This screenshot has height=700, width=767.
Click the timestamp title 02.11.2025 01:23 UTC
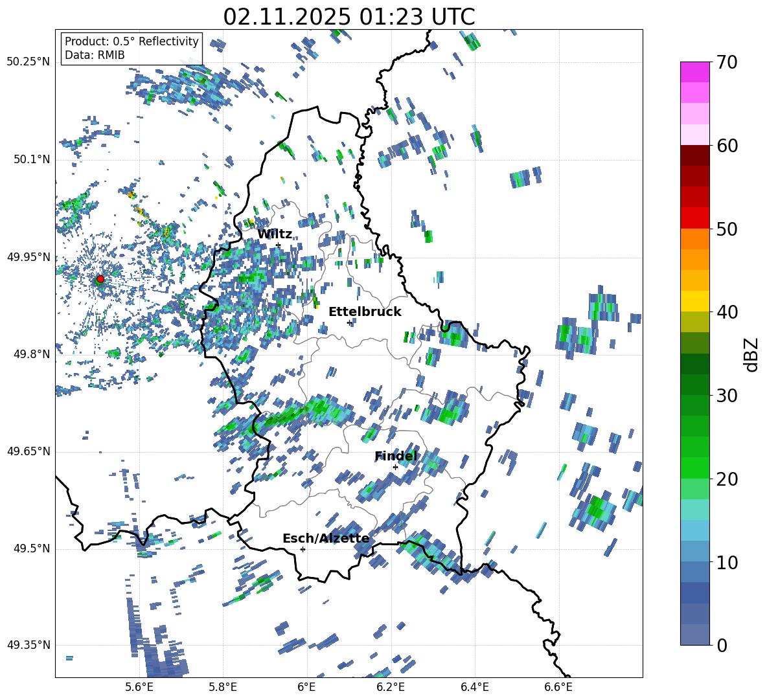click(349, 17)
